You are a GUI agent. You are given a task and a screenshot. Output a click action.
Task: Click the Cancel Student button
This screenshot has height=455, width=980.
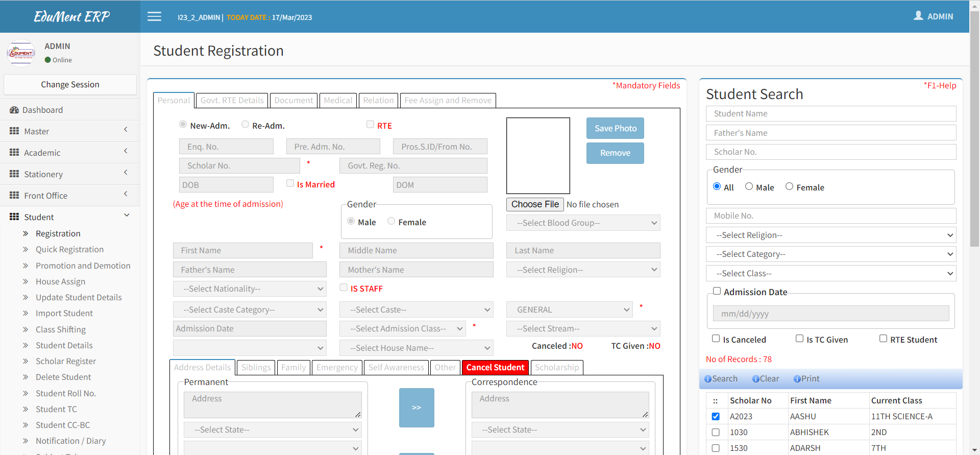(495, 368)
